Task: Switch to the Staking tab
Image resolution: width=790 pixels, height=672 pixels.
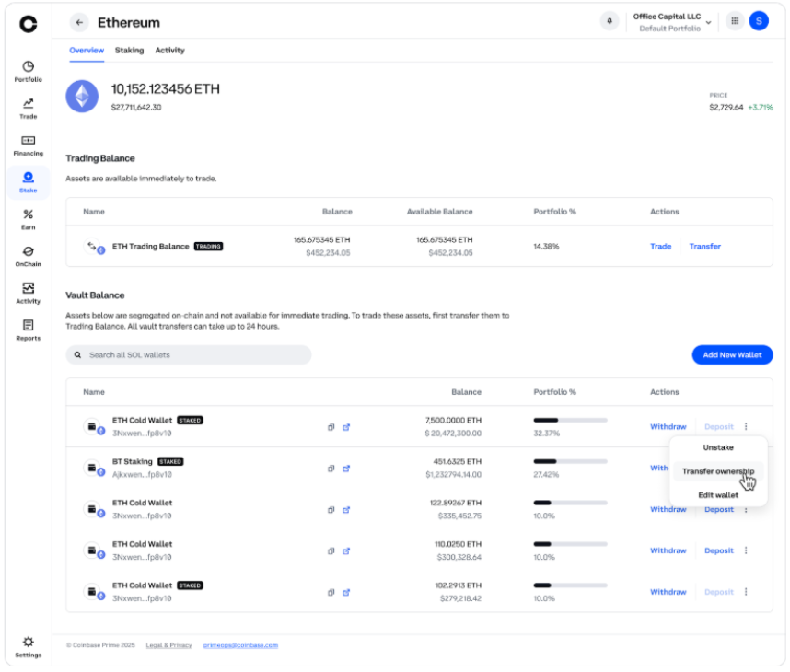Action: (x=130, y=51)
